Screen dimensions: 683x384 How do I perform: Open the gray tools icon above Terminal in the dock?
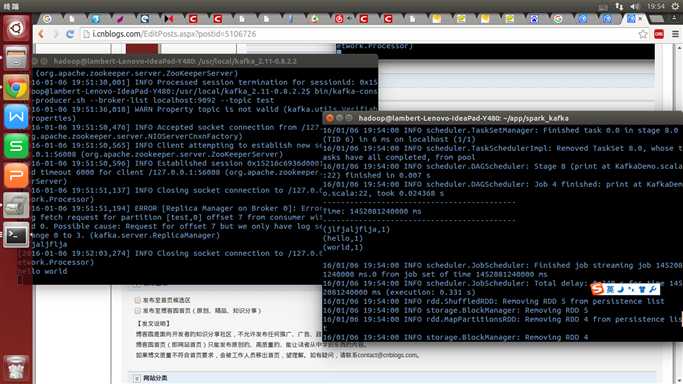point(16,205)
